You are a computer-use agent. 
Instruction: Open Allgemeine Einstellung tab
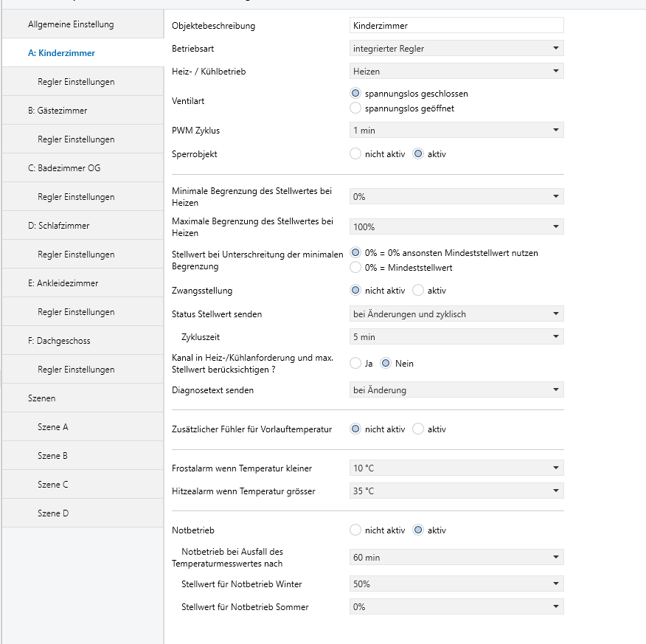click(x=83, y=24)
